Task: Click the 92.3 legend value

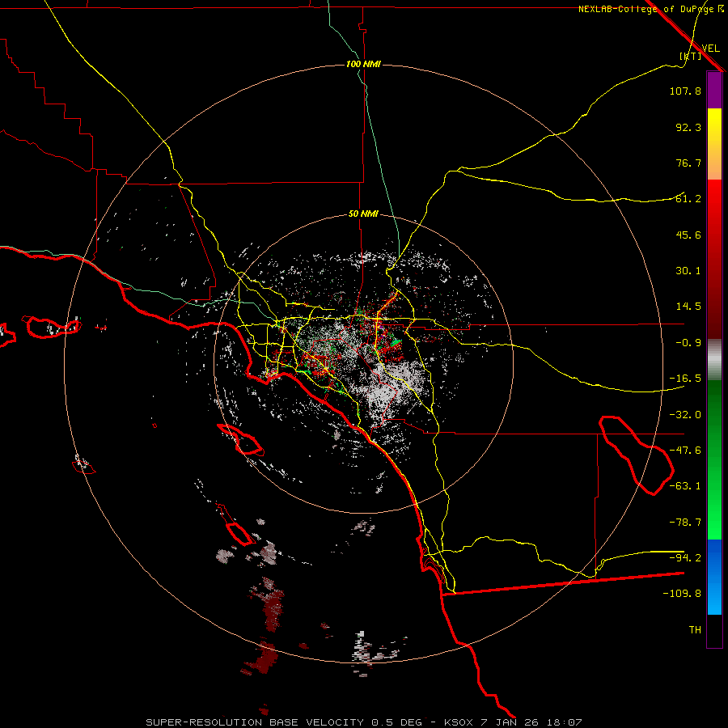Action: [x=688, y=127]
